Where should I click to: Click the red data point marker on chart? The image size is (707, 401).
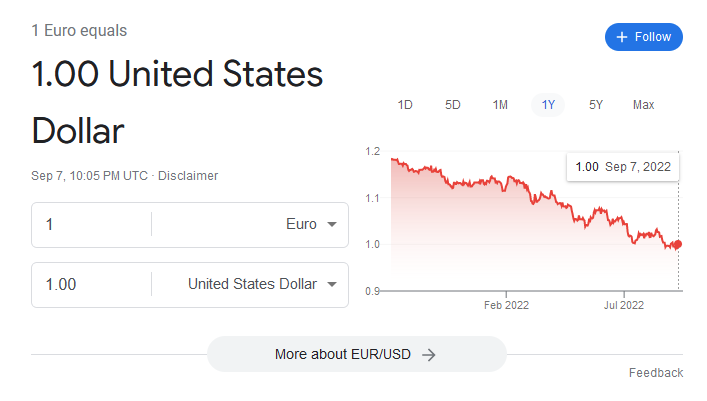tap(678, 244)
